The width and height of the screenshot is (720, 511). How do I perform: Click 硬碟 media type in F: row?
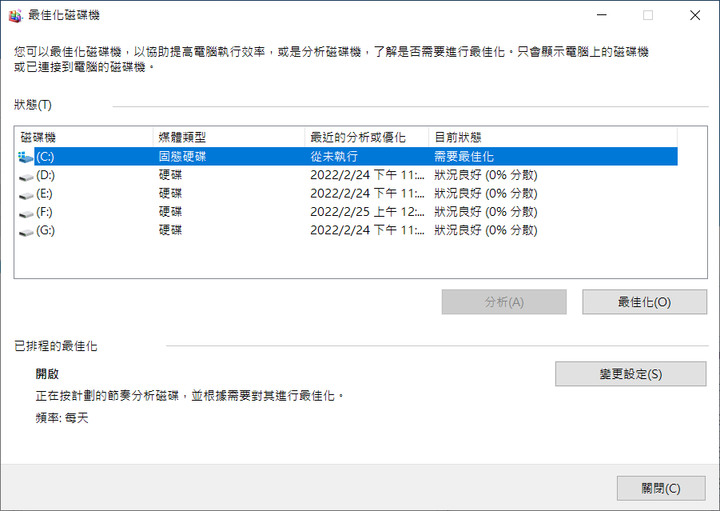[170, 212]
